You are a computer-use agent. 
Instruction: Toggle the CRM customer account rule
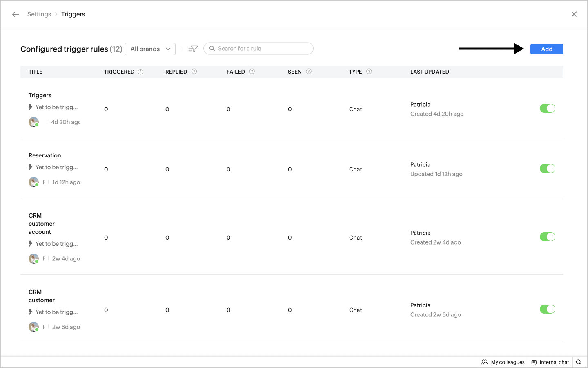pos(547,237)
